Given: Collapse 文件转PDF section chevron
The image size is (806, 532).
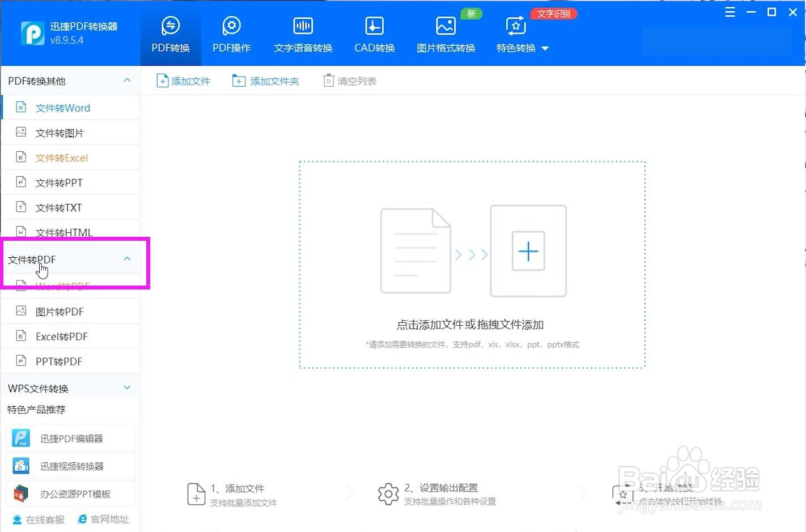Looking at the screenshot, I should point(127,259).
